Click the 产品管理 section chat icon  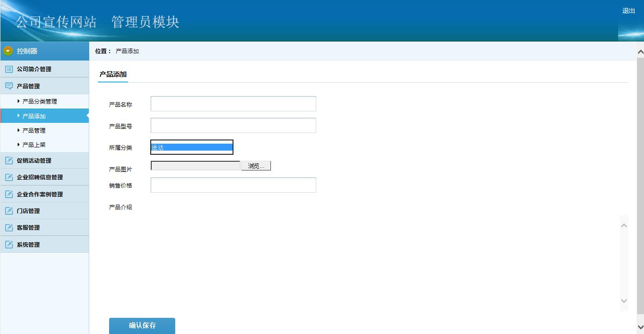click(x=9, y=86)
